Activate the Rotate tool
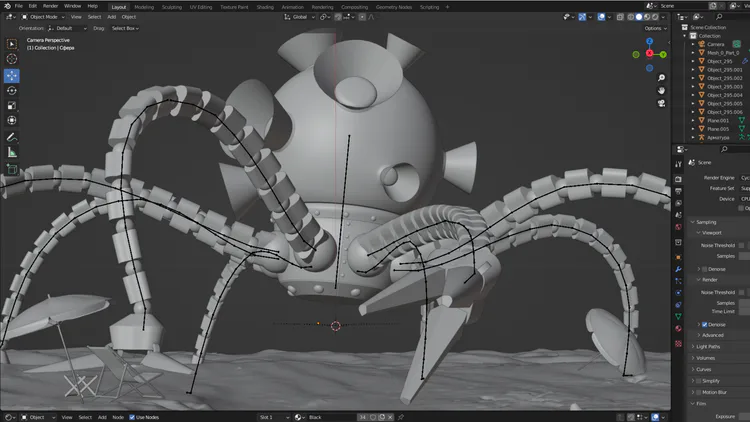750x422 pixels. click(12, 90)
